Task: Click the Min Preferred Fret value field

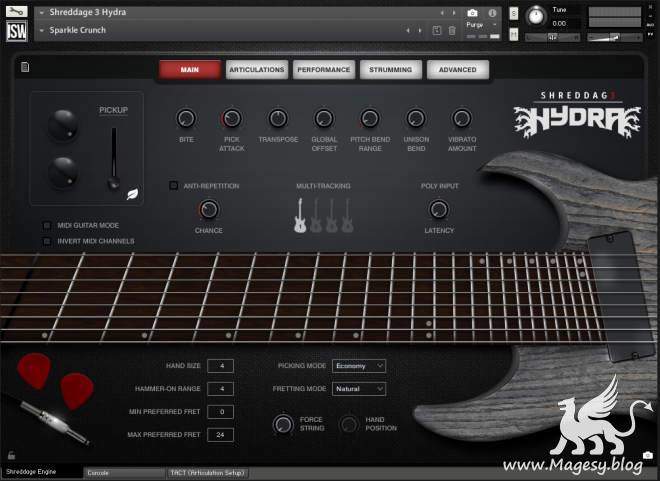Action: pyautogui.click(x=221, y=412)
